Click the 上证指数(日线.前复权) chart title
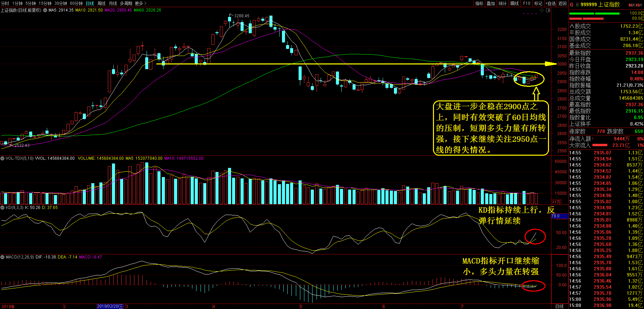644x309 pixels. pos(21,10)
